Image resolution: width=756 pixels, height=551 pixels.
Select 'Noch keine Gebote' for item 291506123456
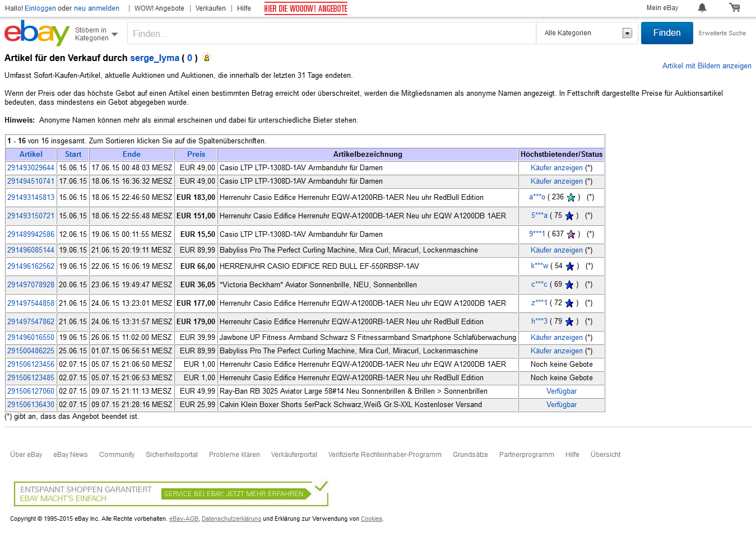562,364
